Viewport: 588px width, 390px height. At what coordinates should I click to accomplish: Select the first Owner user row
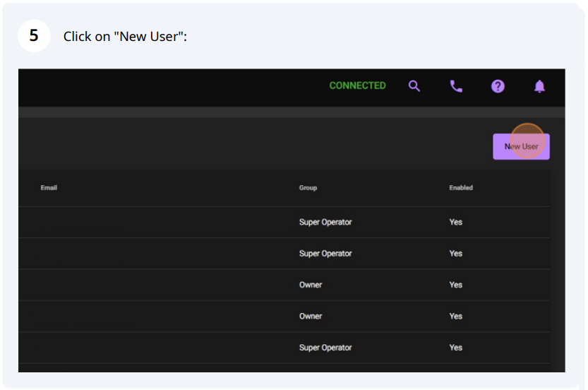[x=284, y=285]
